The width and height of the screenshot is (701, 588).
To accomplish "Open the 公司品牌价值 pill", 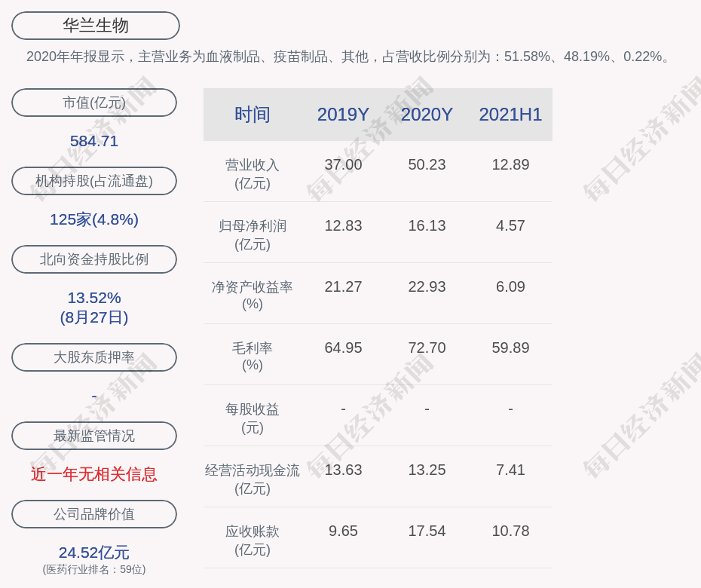I will coord(94,514).
